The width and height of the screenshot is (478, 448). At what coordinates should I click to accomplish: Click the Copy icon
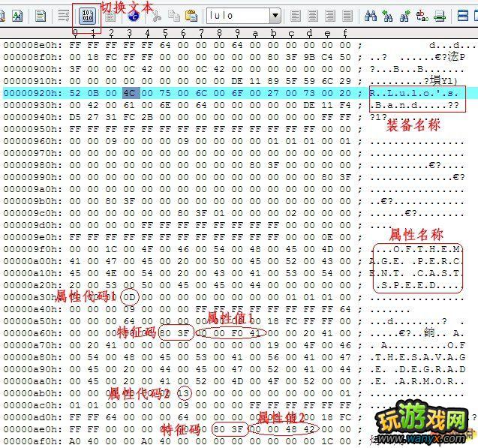pos(174,16)
